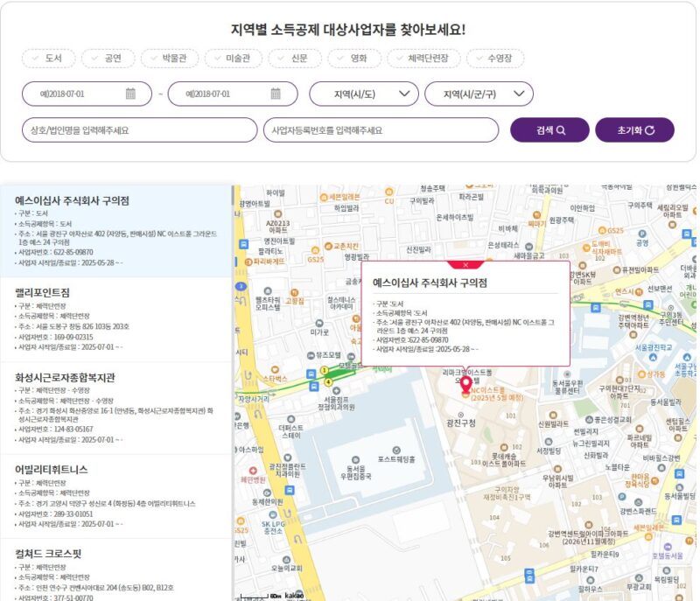This screenshot has height=601, width=700.
Task: Open calendar icon of end date field
Action: click(x=276, y=94)
